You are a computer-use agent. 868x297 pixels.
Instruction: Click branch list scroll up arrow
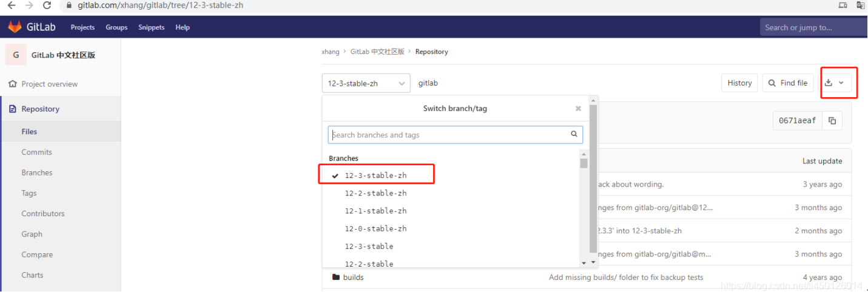point(584,154)
